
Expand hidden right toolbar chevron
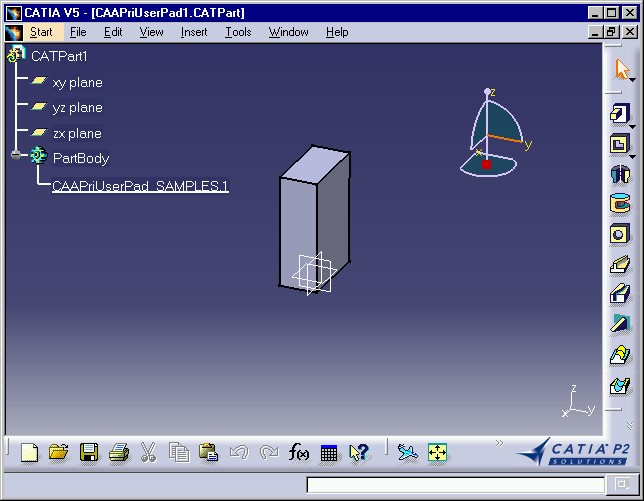coord(630,425)
